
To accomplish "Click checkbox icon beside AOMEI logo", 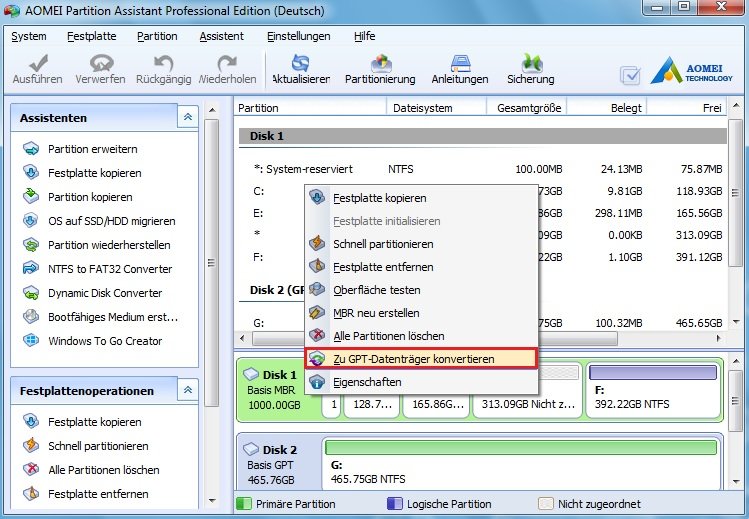I will click(x=630, y=75).
